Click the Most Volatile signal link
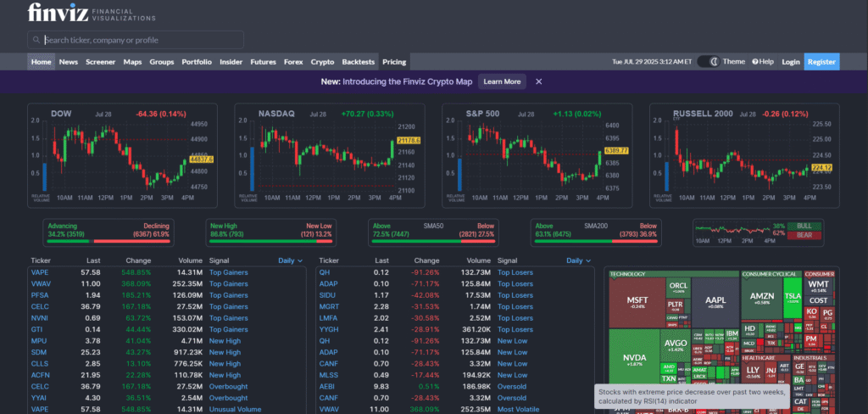868x414 pixels. pos(518,409)
